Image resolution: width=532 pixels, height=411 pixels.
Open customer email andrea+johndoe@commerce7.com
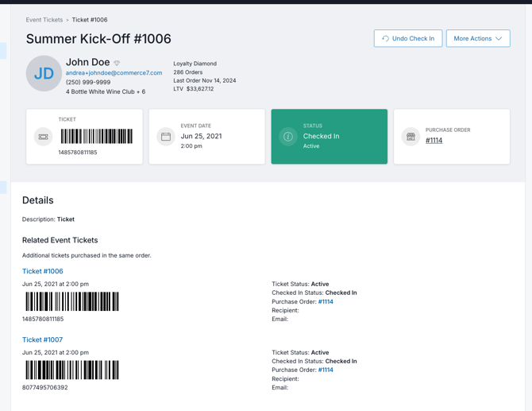(x=114, y=73)
